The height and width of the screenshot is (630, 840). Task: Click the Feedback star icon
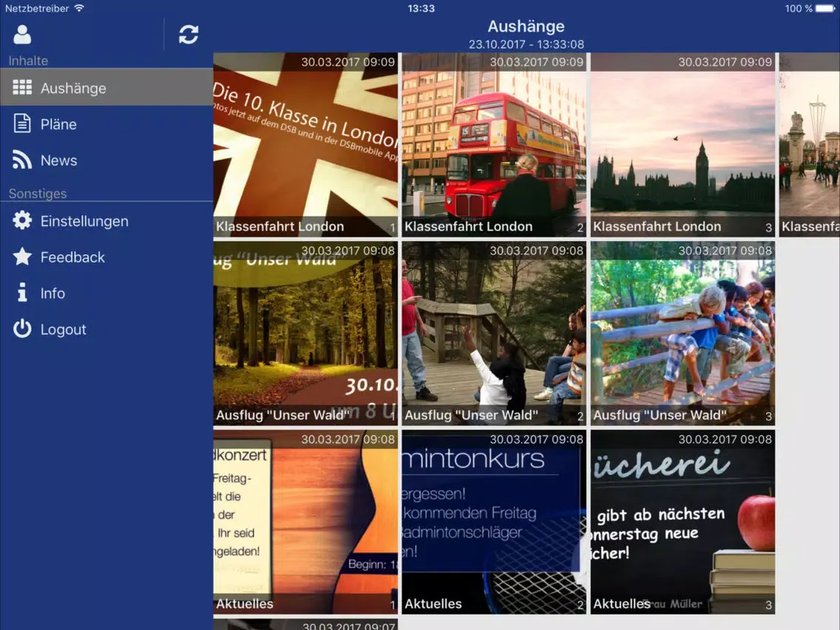(x=22, y=257)
